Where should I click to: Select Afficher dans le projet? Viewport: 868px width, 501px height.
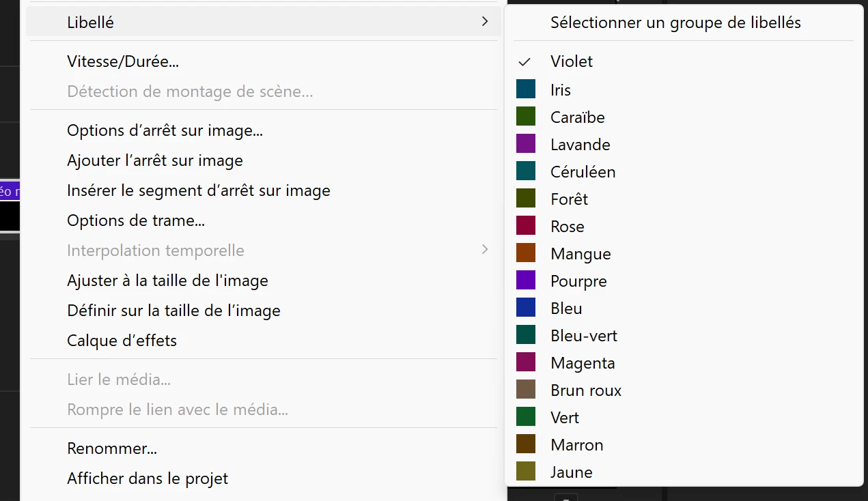pyautogui.click(x=148, y=479)
